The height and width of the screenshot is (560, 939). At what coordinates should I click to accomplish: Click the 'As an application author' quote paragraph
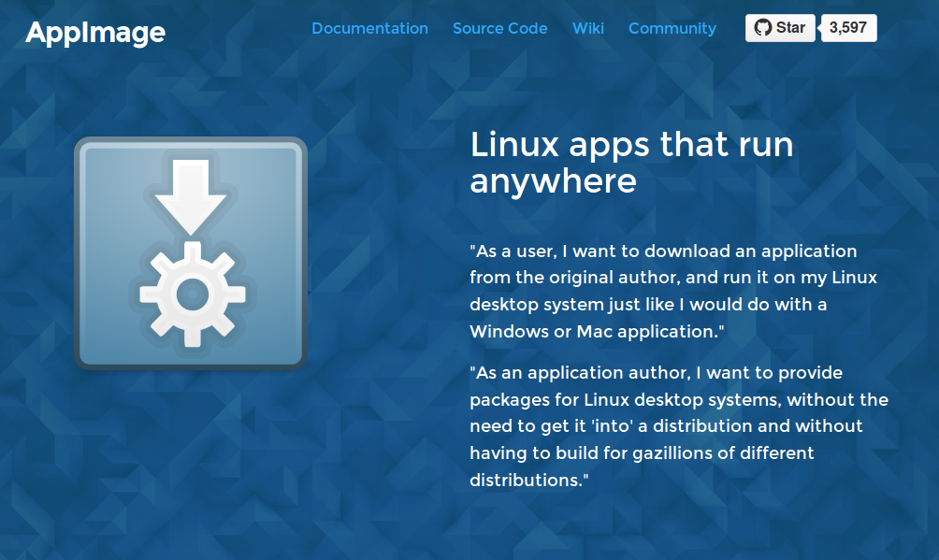[x=678, y=425]
